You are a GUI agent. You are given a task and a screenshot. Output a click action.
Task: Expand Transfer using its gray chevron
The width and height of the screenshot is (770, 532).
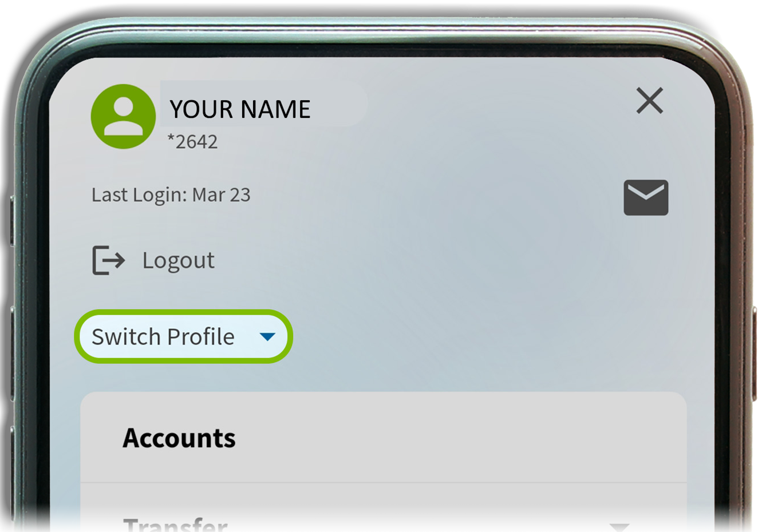pos(619,526)
